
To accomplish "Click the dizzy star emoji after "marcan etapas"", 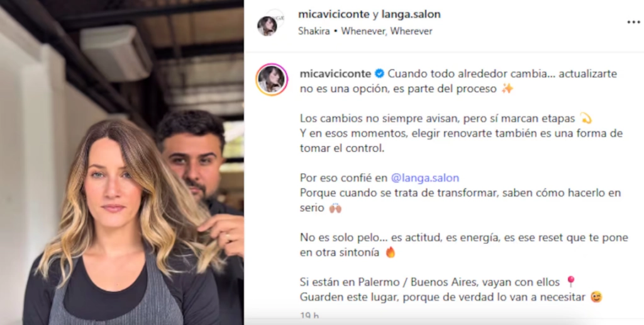I will pyautogui.click(x=586, y=118).
